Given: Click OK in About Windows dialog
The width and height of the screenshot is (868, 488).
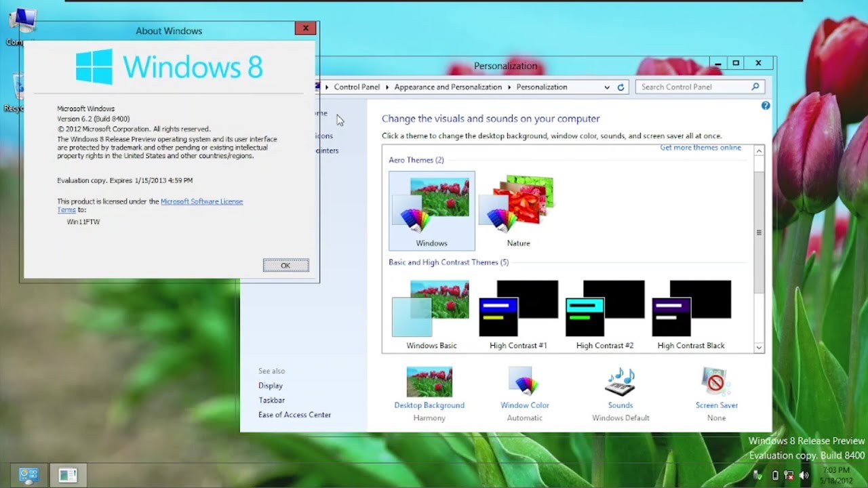Looking at the screenshot, I should click(x=285, y=266).
